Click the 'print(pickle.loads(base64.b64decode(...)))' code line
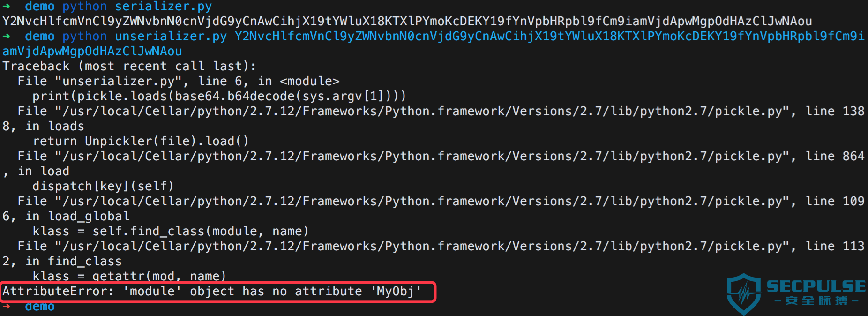The image size is (868, 316). (219, 97)
